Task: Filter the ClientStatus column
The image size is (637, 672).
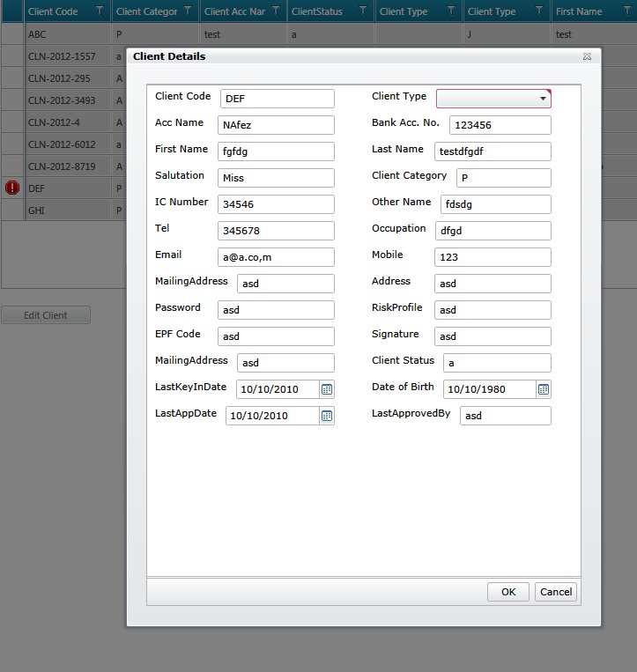Action: pyautogui.click(x=363, y=11)
